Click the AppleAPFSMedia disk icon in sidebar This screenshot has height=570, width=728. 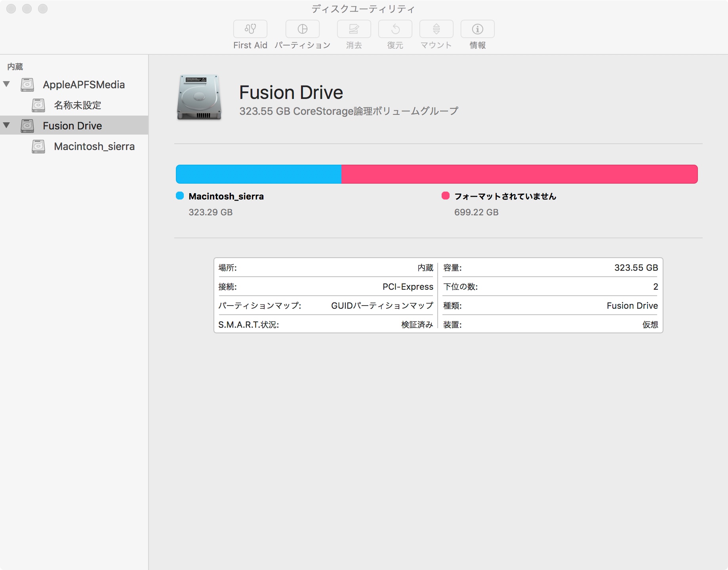coord(27,85)
